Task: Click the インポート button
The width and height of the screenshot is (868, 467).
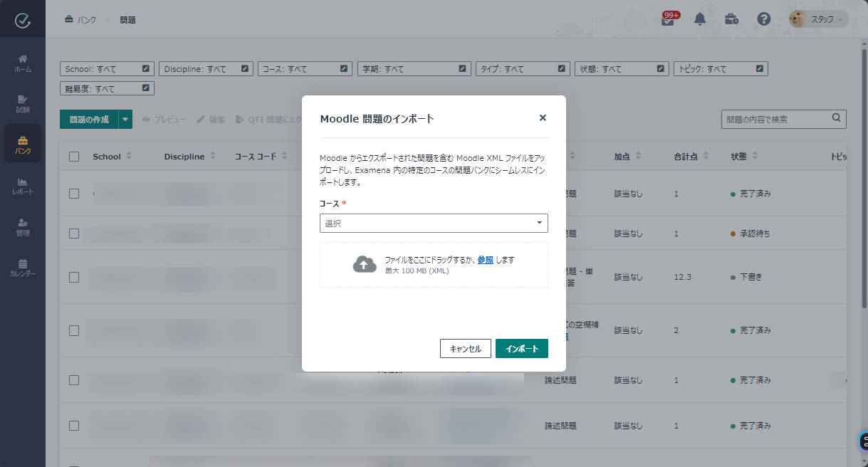Action: (522, 349)
